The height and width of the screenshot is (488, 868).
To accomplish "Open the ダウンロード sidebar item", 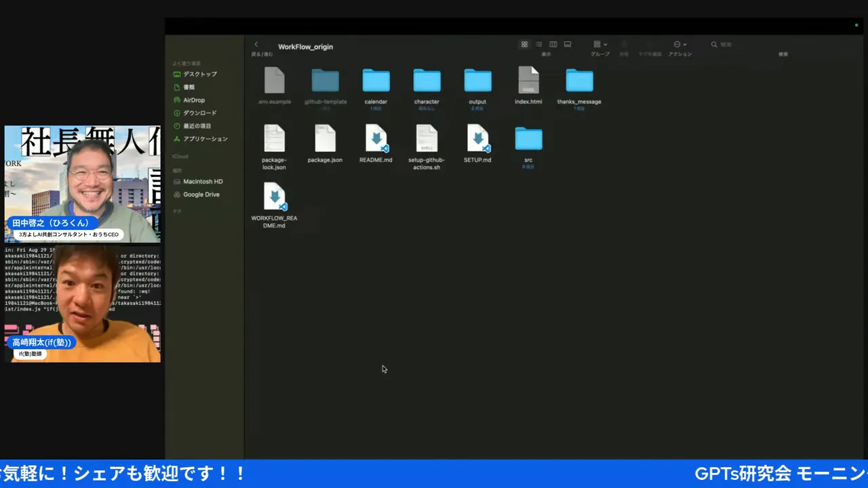I will click(200, 113).
